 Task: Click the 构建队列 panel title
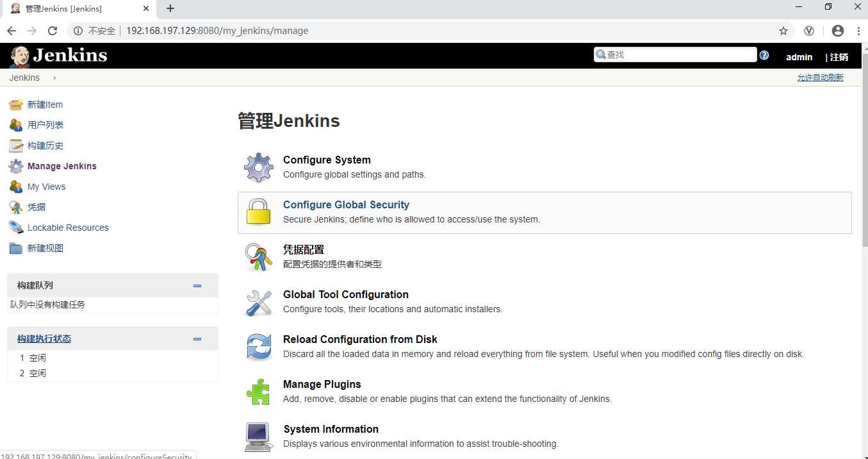click(x=35, y=285)
